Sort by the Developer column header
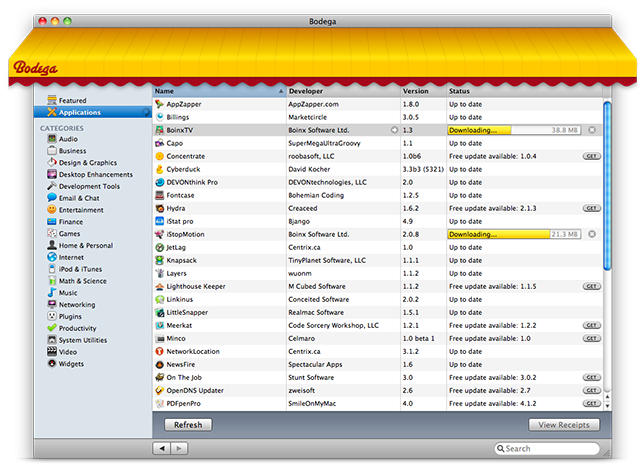The width and height of the screenshot is (642, 475). 340,91
